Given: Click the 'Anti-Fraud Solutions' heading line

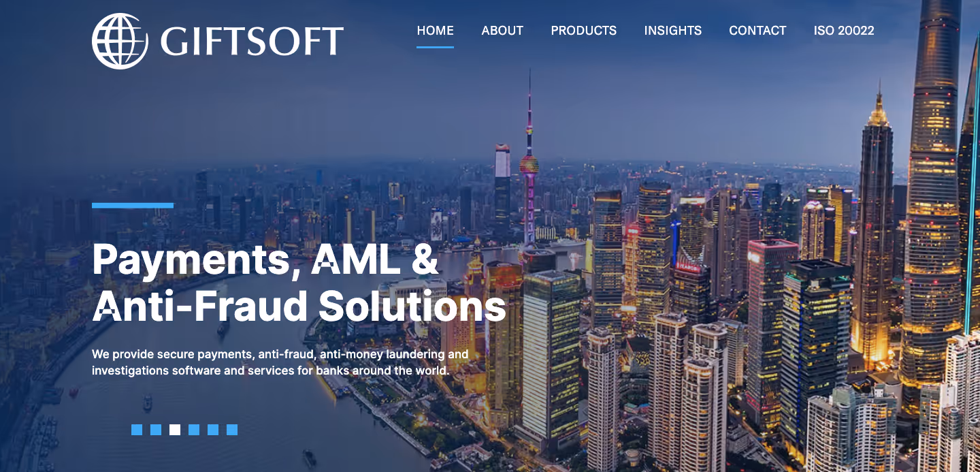Looking at the screenshot, I should click(299, 306).
